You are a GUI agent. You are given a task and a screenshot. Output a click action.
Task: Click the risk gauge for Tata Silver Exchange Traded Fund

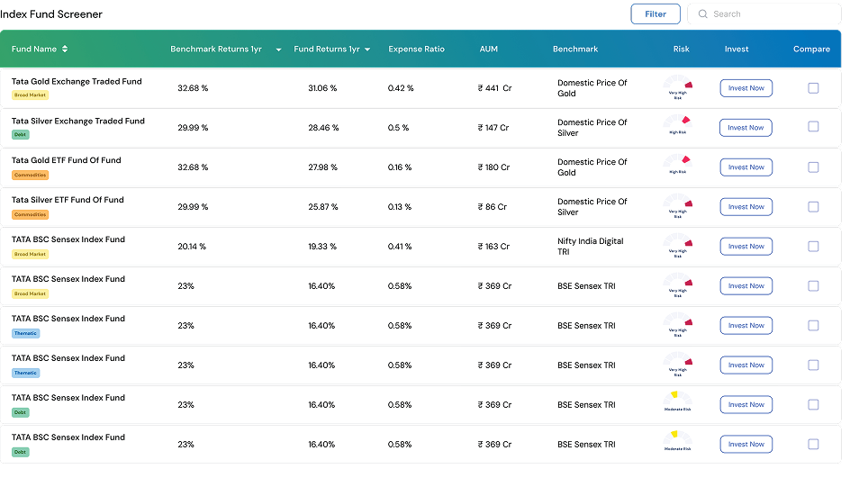678,125
